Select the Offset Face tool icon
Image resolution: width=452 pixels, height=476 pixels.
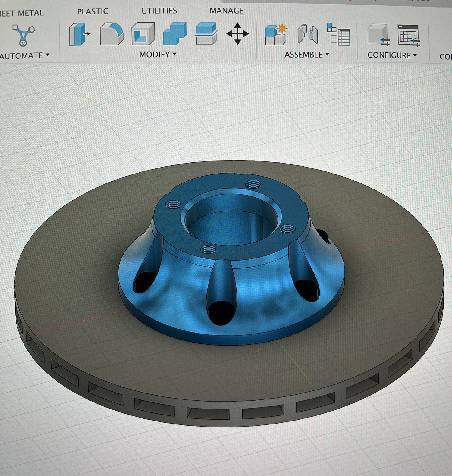coord(206,34)
